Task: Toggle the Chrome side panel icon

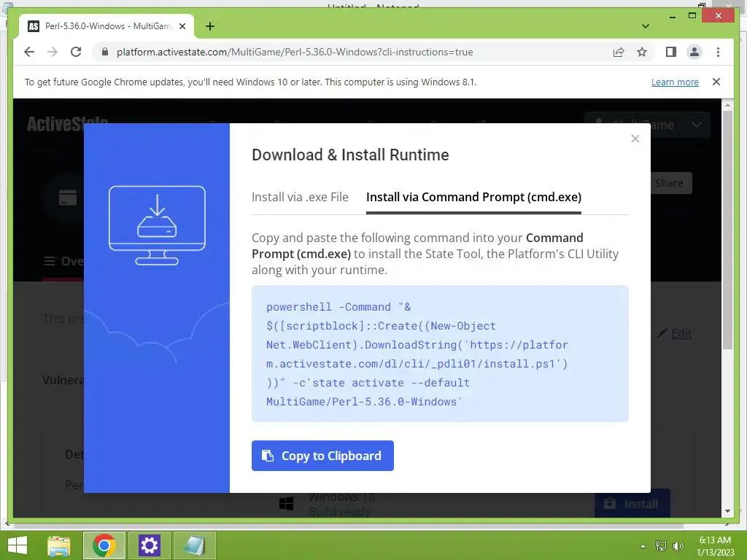Action: coord(671,52)
